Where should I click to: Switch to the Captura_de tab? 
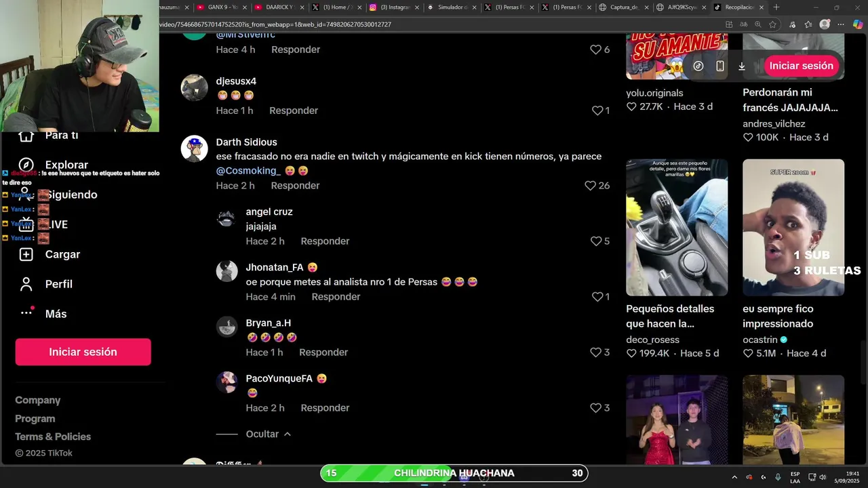(x=624, y=7)
